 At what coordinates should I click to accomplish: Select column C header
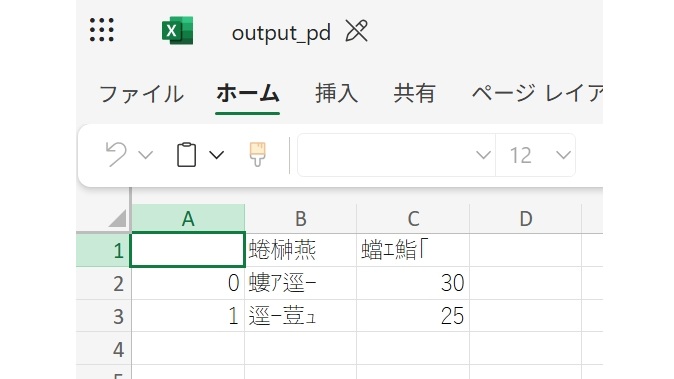pyautogui.click(x=413, y=219)
